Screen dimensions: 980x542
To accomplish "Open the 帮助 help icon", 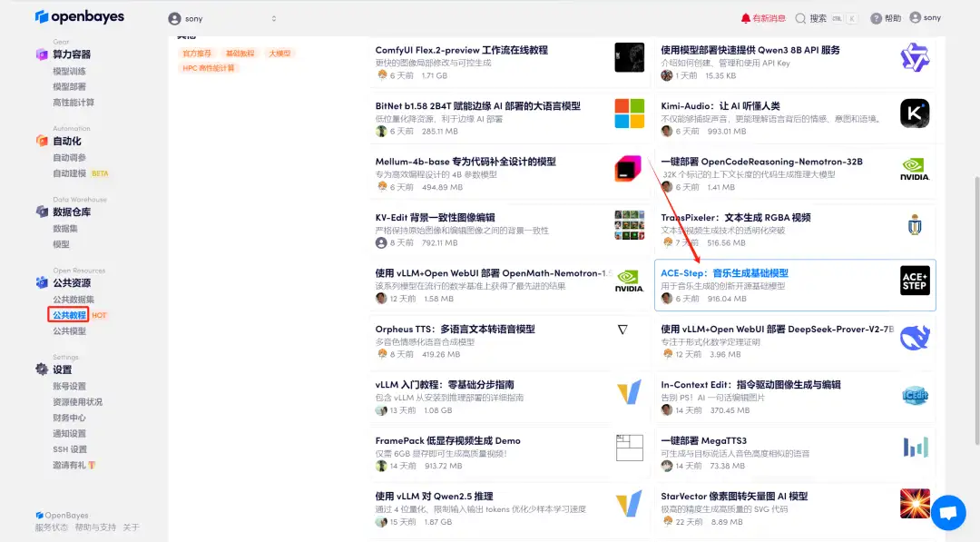I will [877, 18].
